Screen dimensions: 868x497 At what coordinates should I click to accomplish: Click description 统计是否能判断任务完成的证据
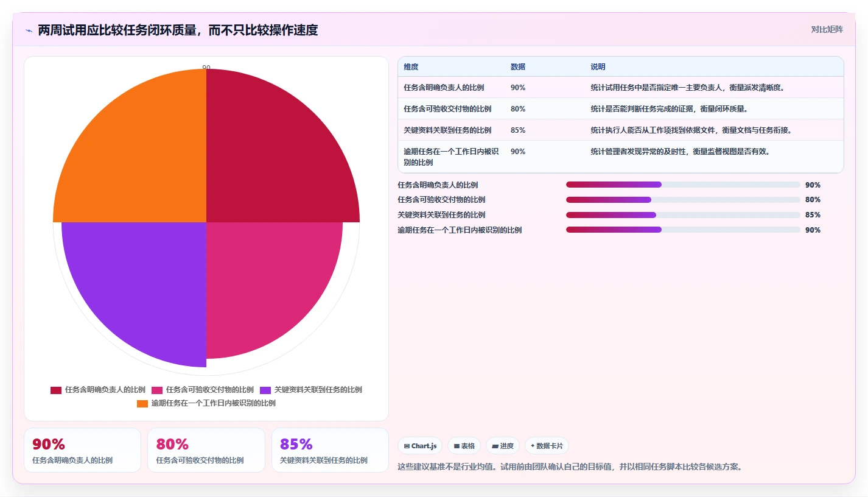pos(669,109)
